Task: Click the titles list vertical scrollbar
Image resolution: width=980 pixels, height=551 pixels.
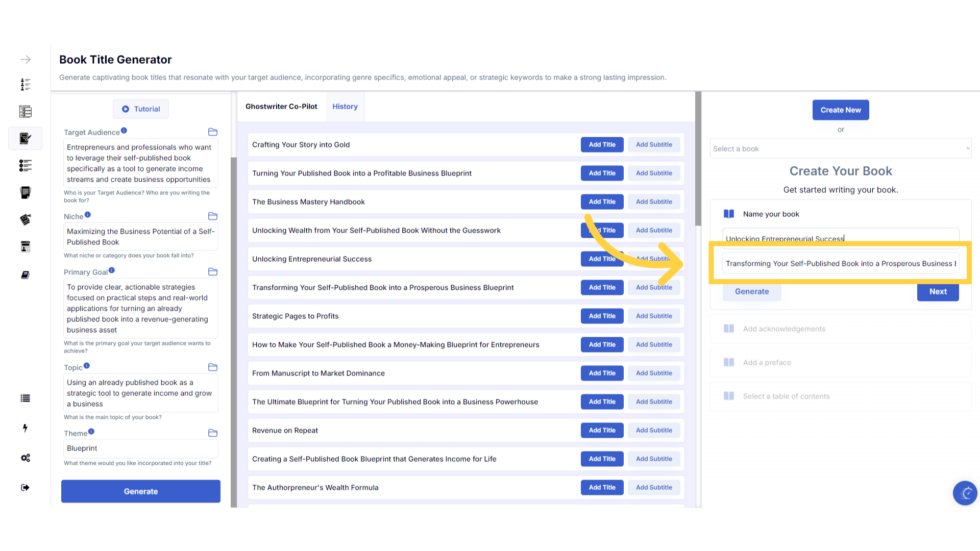Action: pos(698,159)
